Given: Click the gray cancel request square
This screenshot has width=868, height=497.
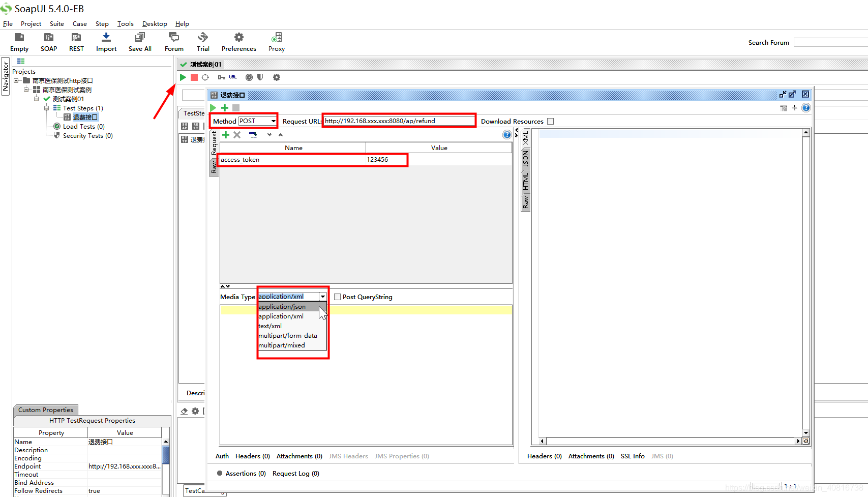Looking at the screenshot, I should [236, 108].
